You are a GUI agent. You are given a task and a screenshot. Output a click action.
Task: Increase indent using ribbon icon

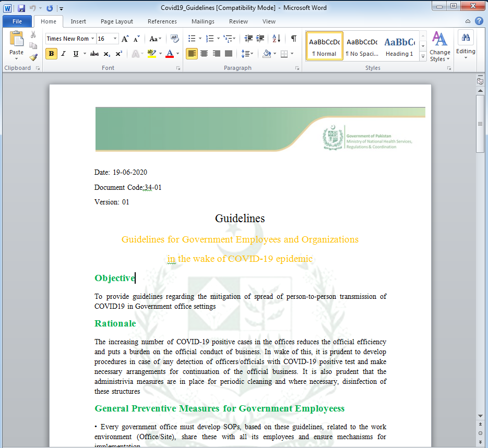(260, 39)
